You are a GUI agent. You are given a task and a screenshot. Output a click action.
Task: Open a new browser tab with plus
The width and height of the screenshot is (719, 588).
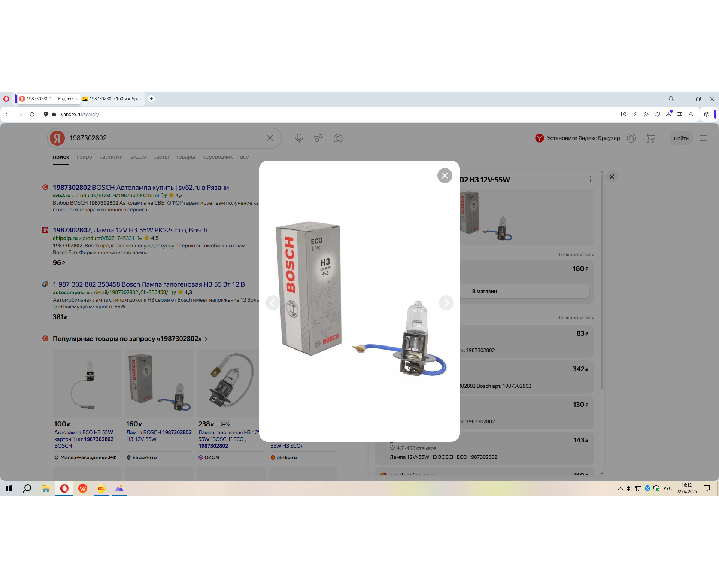click(151, 99)
